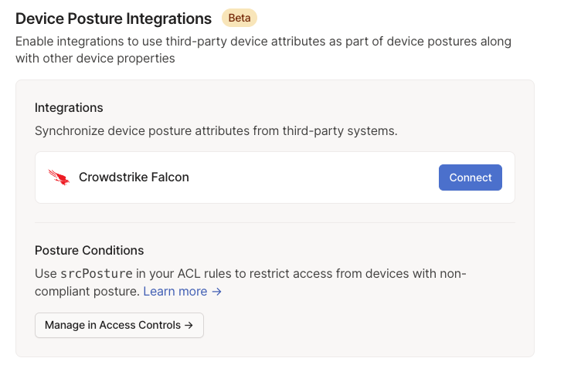The image size is (564, 392).
Task: Click Manage in Access Controls button
Action: 119,326
